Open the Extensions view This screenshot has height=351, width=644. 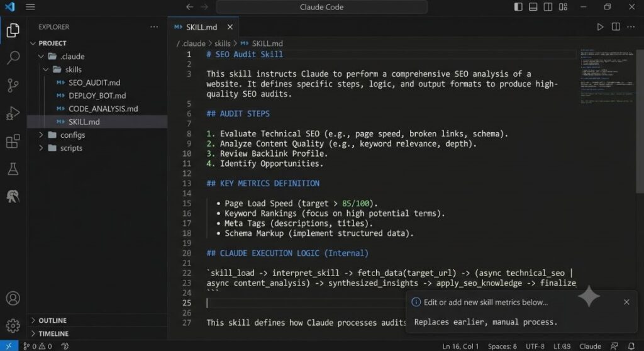click(x=13, y=141)
